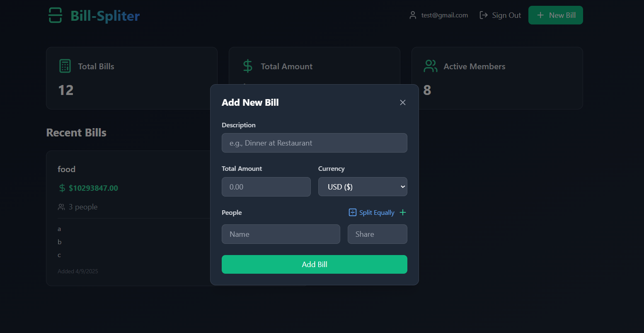644x333 pixels.
Task: Click the Sign Out arrow icon
Action: pyautogui.click(x=483, y=15)
